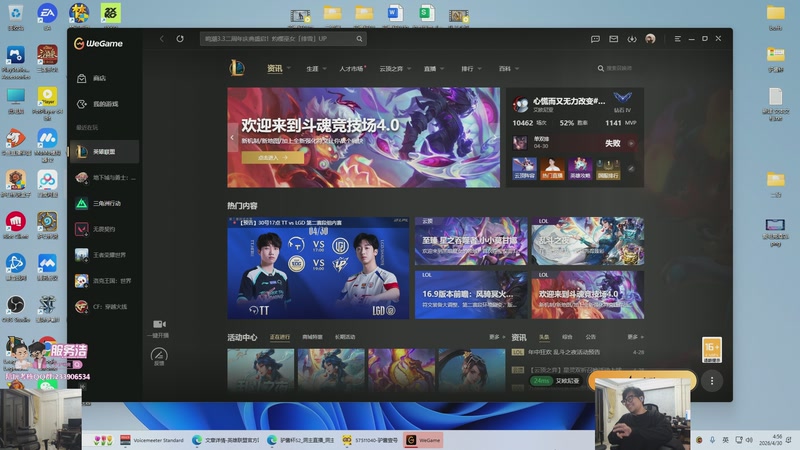Open the 人才市场 tab

(352, 68)
